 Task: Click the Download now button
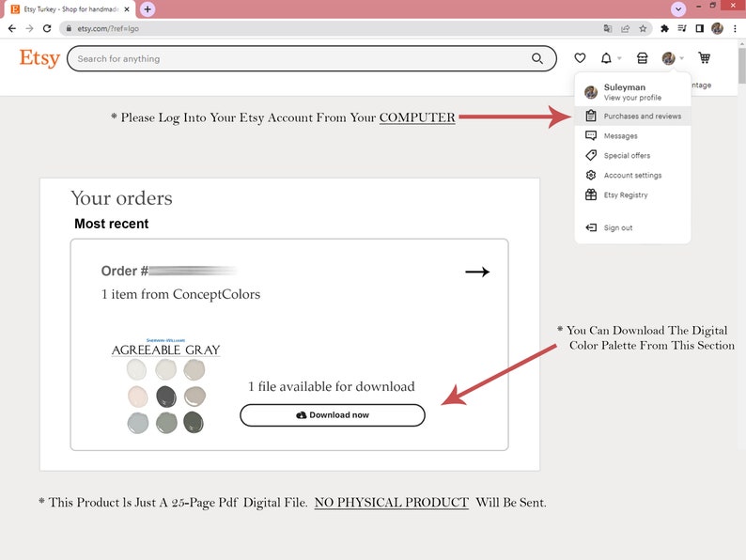(x=332, y=415)
